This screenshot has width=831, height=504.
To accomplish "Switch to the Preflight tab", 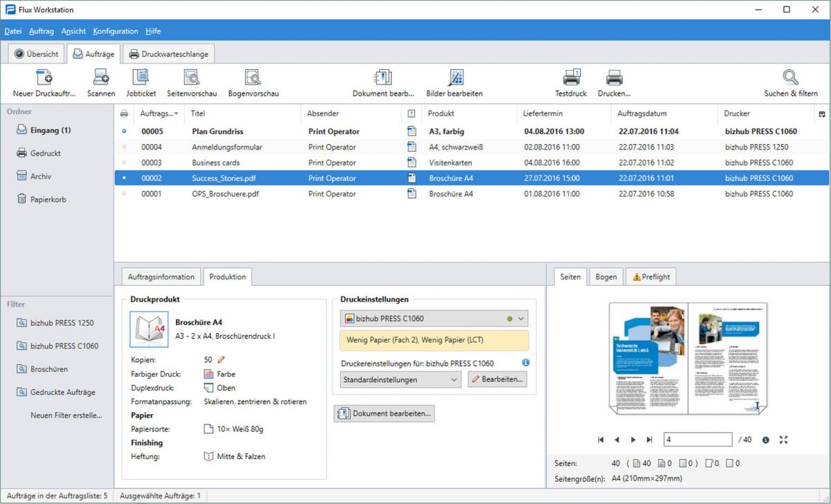I will pyautogui.click(x=651, y=277).
